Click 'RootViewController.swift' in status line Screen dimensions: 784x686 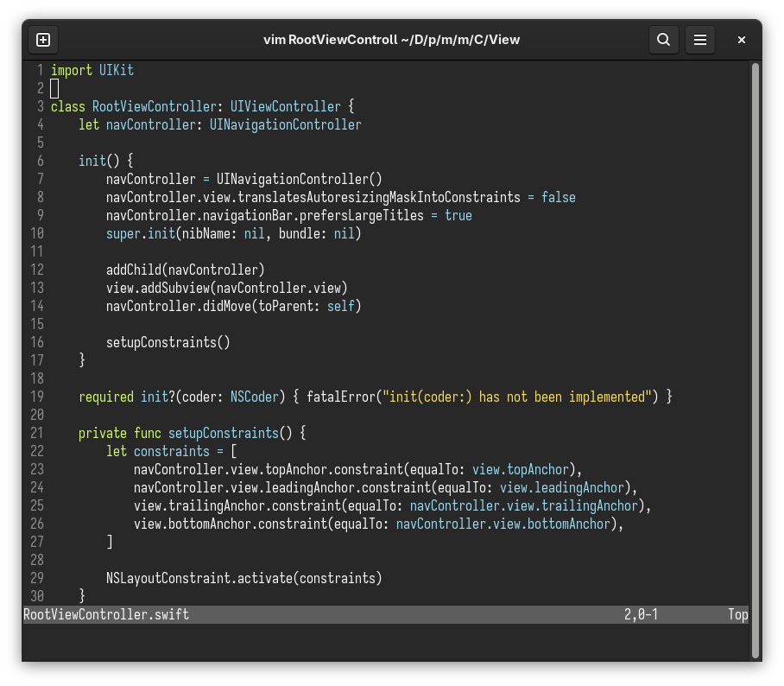pyautogui.click(x=106, y=614)
